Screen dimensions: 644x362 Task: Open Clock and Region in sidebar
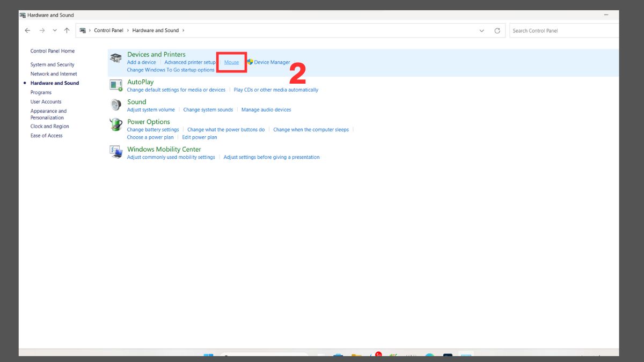tap(50, 127)
